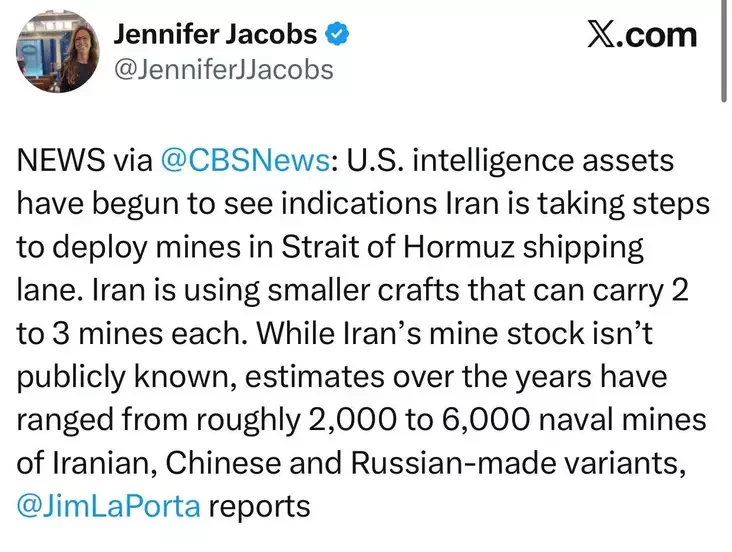Click the blue verified checkmark badge
Screen dimensions: 732x552
point(338,35)
